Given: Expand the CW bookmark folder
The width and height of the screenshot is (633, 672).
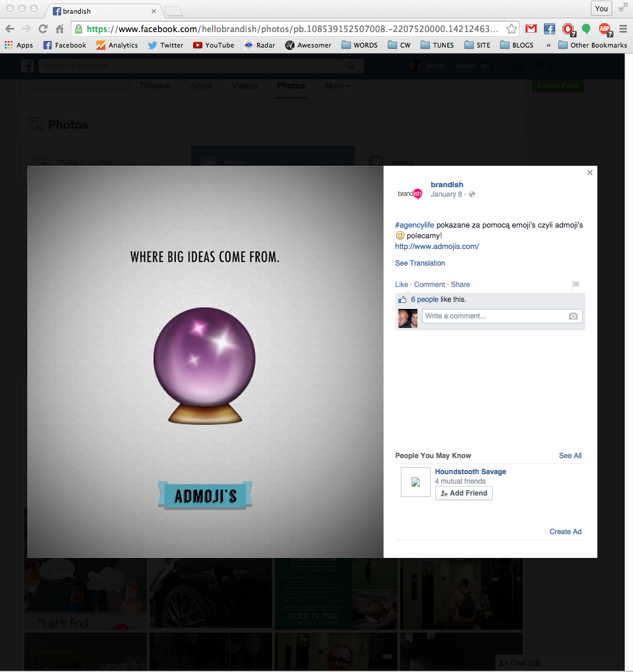Looking at the screenshot, I should point(399,45).
